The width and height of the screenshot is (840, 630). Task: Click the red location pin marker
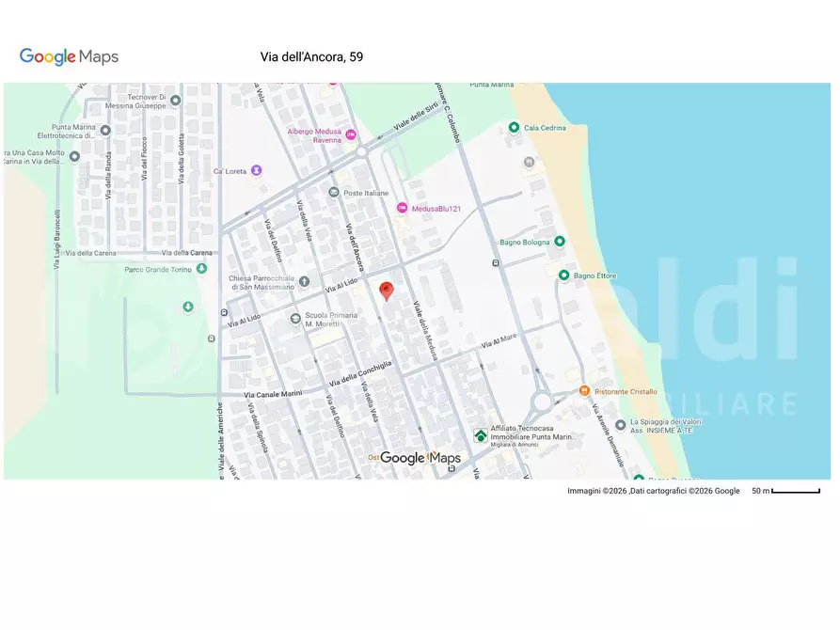tap(386, 291)
